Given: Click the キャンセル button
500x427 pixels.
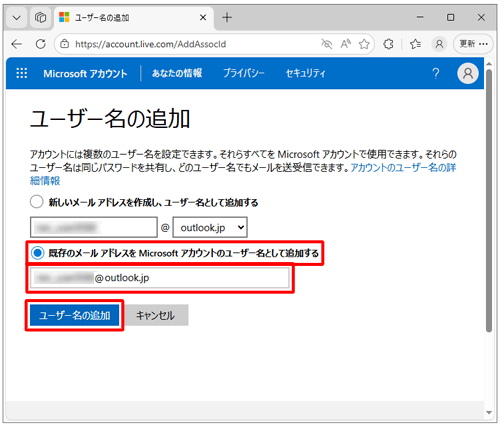Looking at the screenshot, I should pos(155,315).
